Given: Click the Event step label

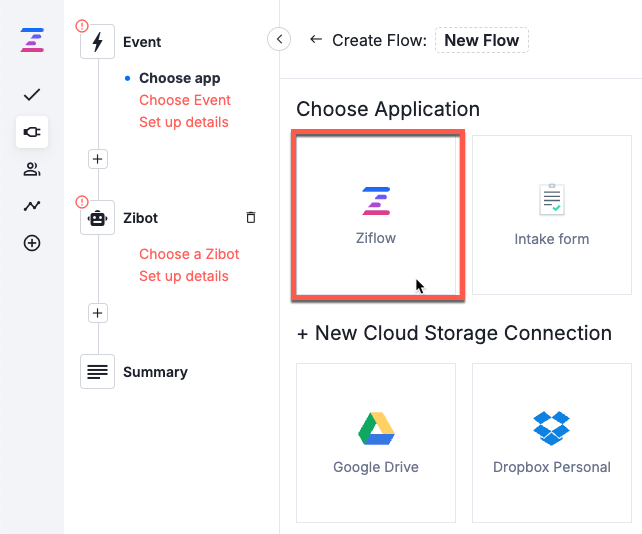Looking at the screenshot, I should (x=142, y=42).
